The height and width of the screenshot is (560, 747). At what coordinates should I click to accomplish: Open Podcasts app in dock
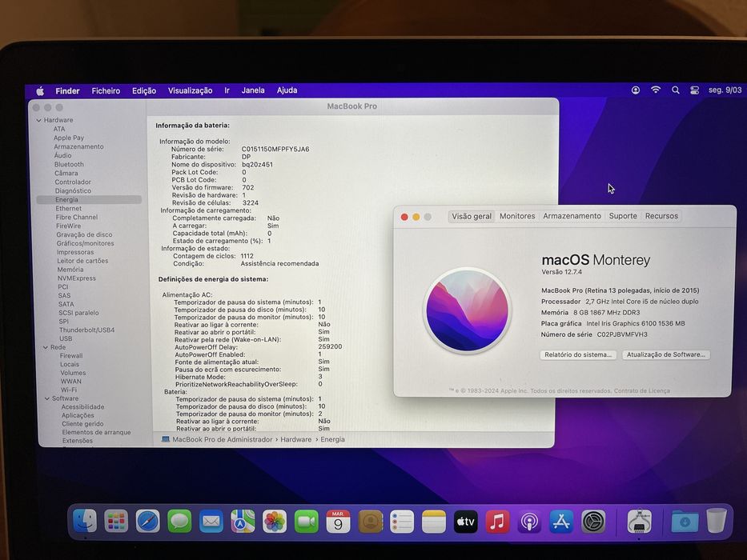click(529, 521)
